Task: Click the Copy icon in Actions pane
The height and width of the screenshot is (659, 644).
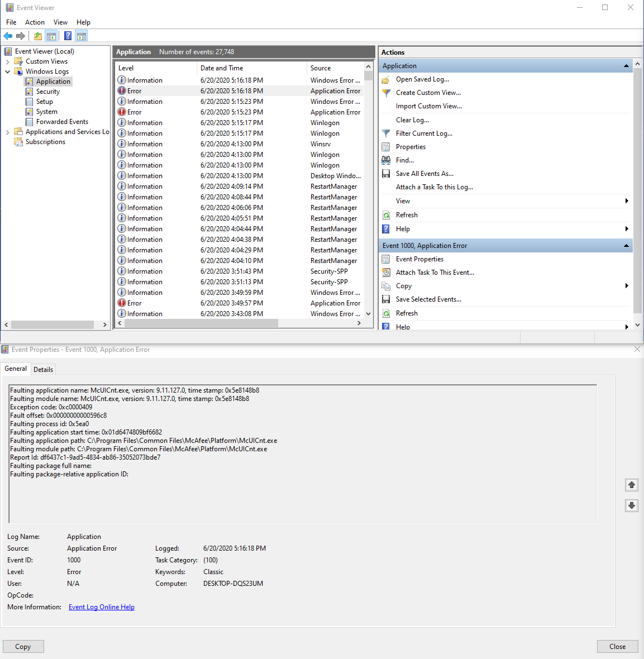Action: point(386,286)
